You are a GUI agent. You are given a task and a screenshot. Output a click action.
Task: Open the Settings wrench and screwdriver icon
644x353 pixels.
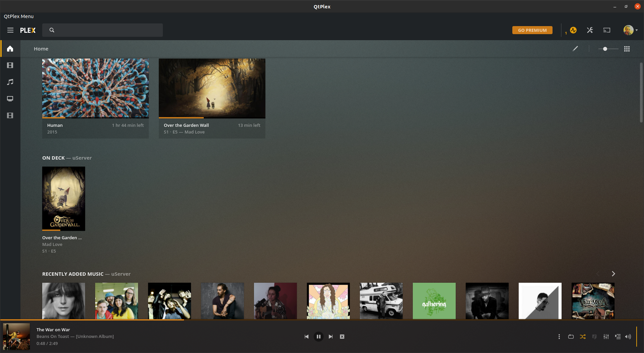(x=590, y=30)
